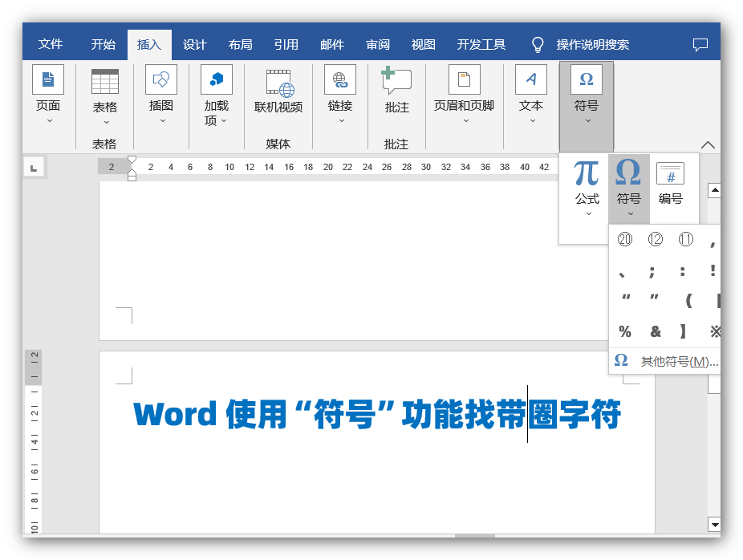Switch to the 审阅 Review tab
The width and height of the screenshot is (743, 560).
pyautogui.click(x=378, y=45)
